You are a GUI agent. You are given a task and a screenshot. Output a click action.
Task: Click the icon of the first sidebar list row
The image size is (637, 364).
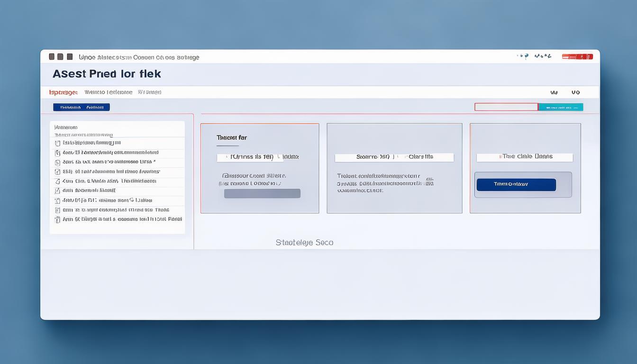tap(57, 143)
